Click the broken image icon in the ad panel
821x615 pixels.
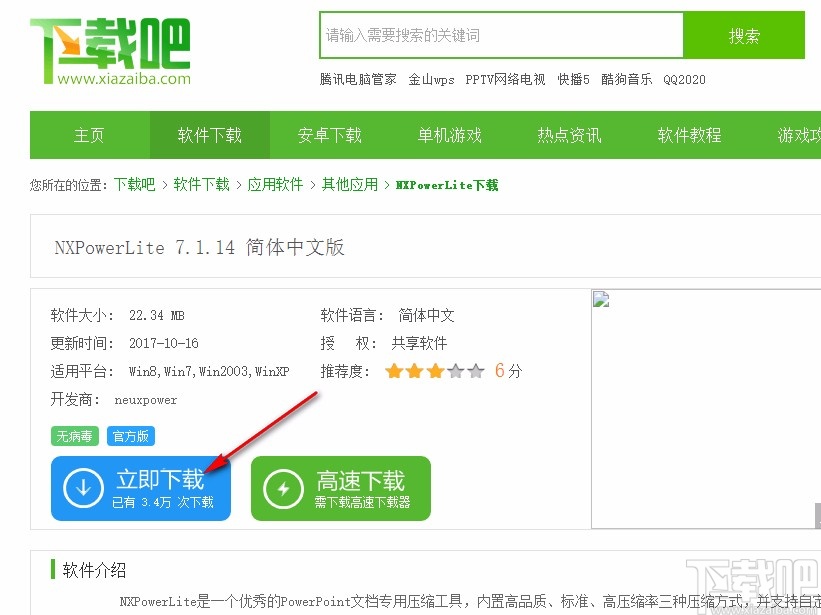click(x=601, y=299)
